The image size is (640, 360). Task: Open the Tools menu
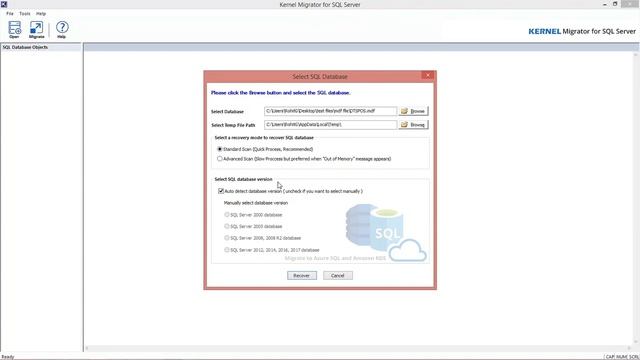(x=25, y=13)
